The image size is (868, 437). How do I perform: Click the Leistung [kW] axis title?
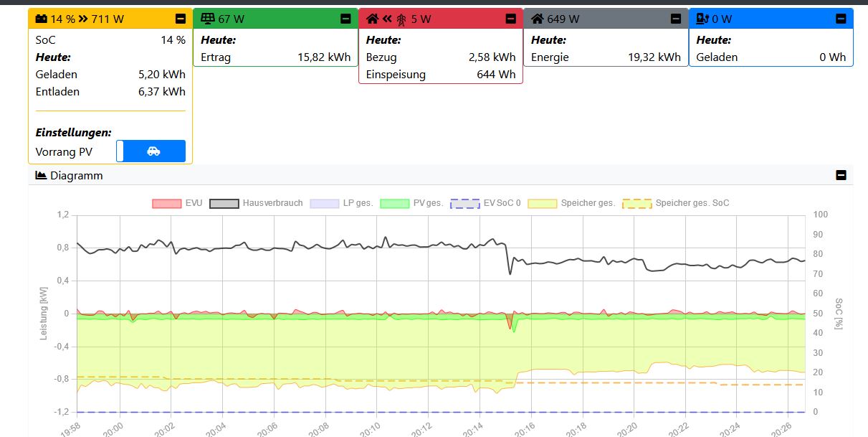[44, 314]
